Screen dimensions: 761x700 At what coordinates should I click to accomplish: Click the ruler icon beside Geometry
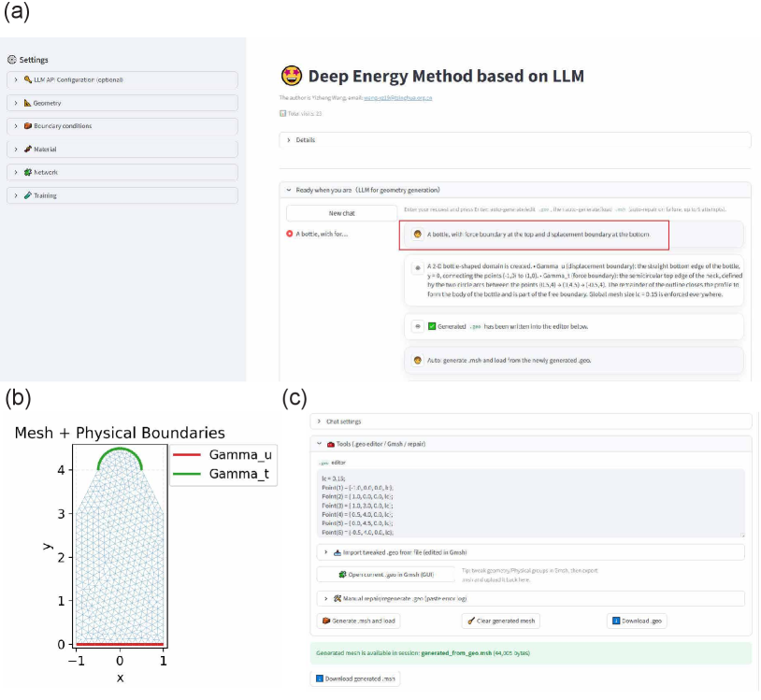(28, 103)
